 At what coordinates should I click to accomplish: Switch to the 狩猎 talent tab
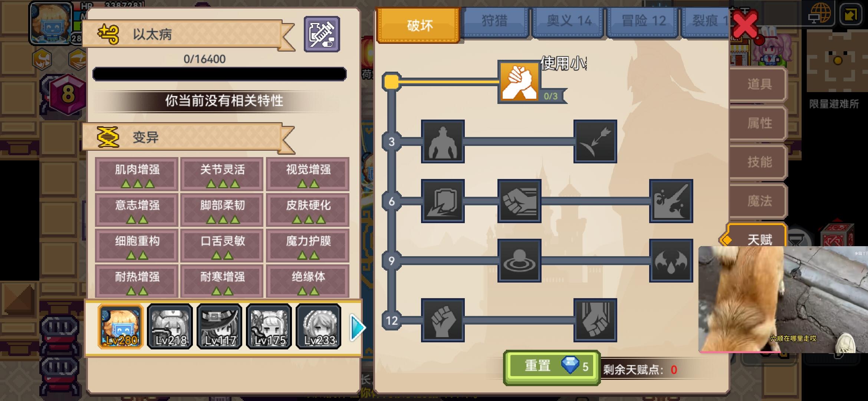click(494, 21)
